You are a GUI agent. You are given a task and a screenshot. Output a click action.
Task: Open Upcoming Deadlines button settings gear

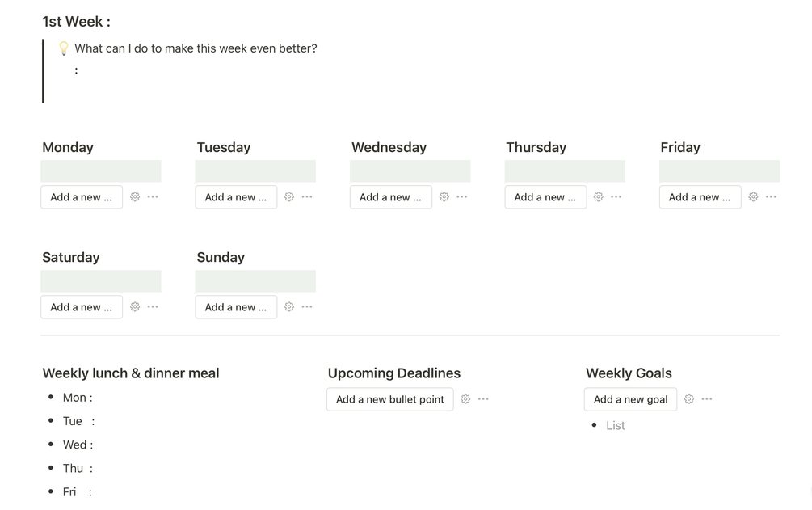point(465,399)
